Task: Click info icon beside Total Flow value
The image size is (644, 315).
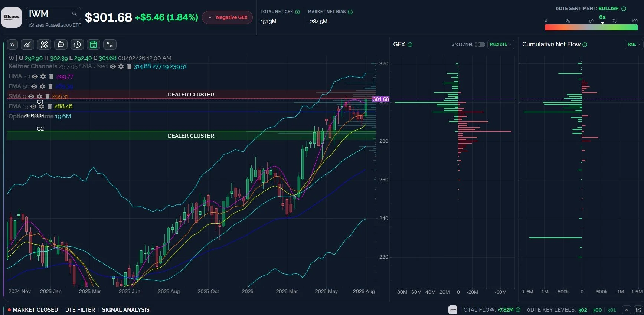Action: (x=518, y=309)
